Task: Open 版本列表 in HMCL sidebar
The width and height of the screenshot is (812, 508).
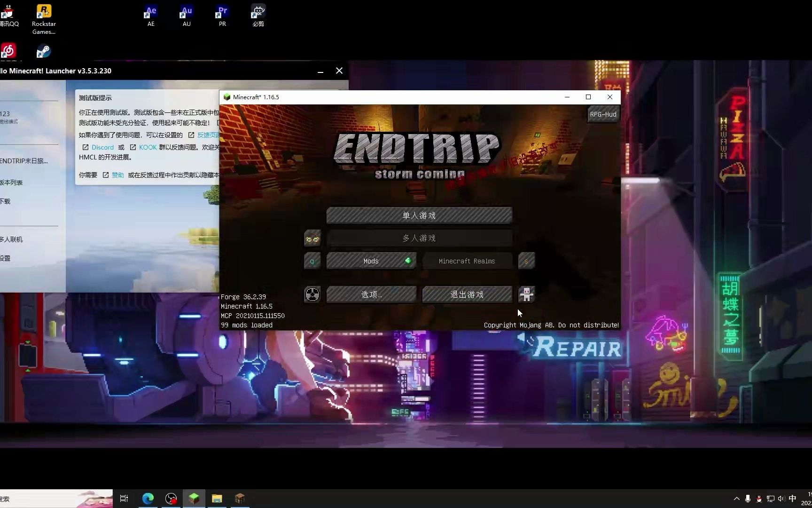Action: [11, 183]
